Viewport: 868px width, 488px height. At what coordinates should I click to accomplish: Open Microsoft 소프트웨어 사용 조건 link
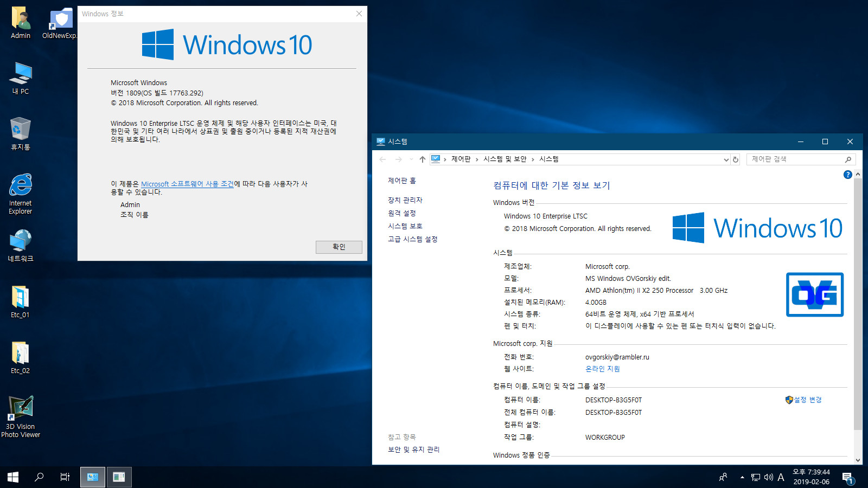pyautogui.click(x=187, y=184)
